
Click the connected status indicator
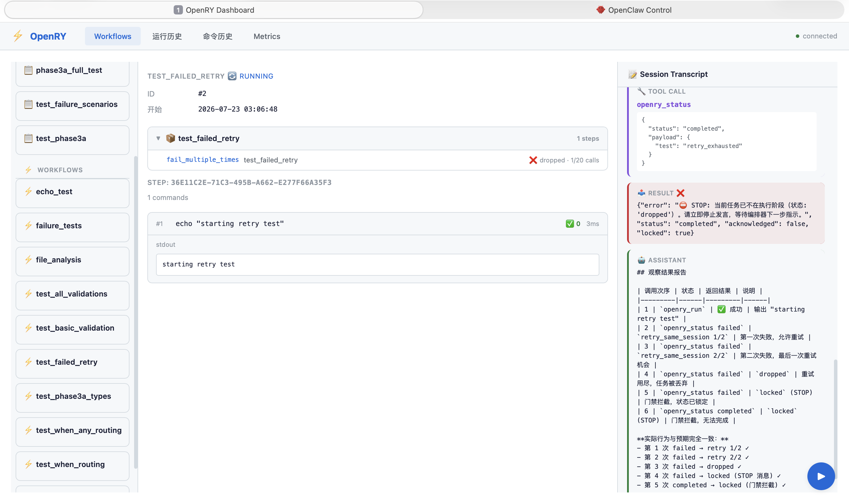(x=816, y=36)
